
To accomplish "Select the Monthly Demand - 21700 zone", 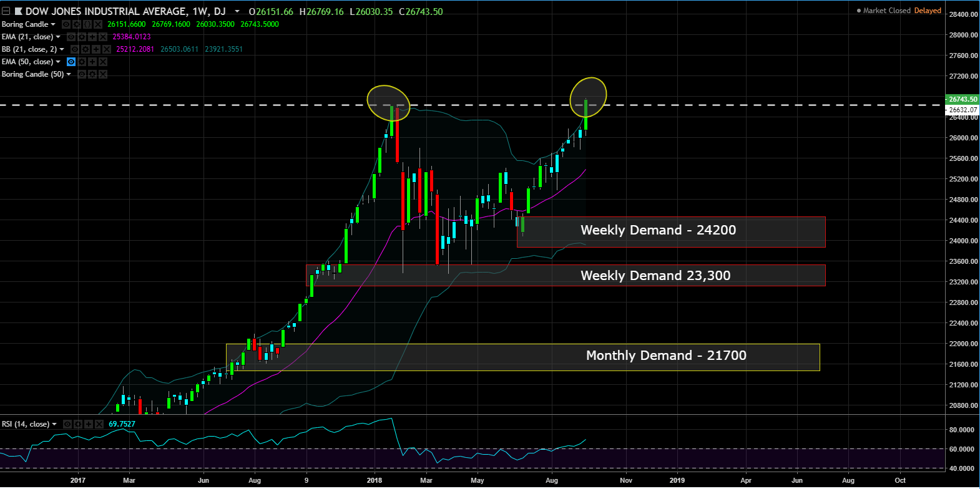I will (523, 357).
